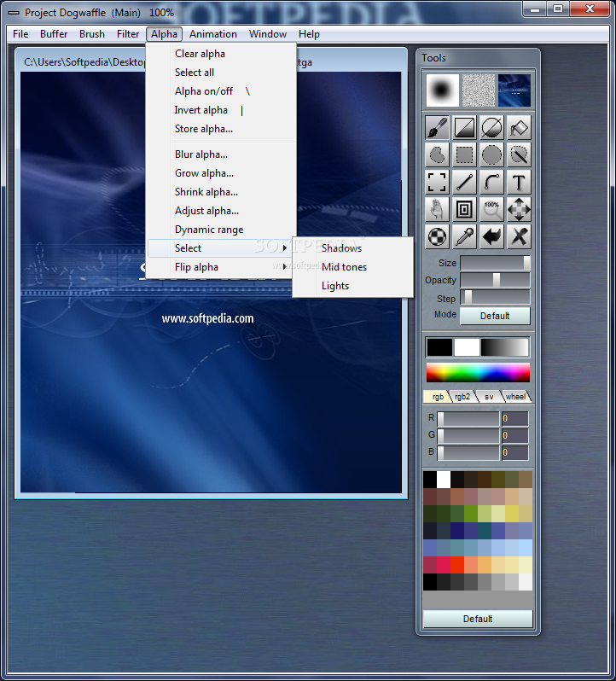616x681 pixels.
Task: Select the eyedropper color picker tool
Action: (464, 236)
